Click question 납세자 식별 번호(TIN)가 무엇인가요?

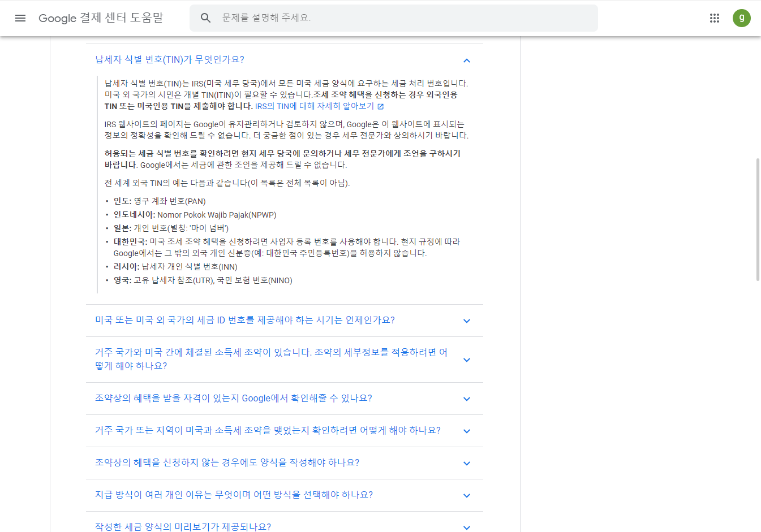pyautogui.click(x=170, y=59)
